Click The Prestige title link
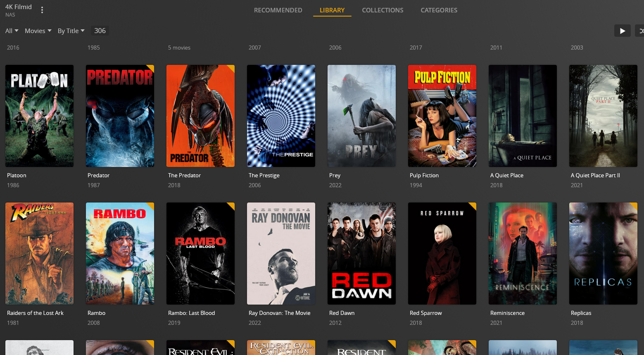Viewport: 644px width, 355px height. click(x=264, y=175)
